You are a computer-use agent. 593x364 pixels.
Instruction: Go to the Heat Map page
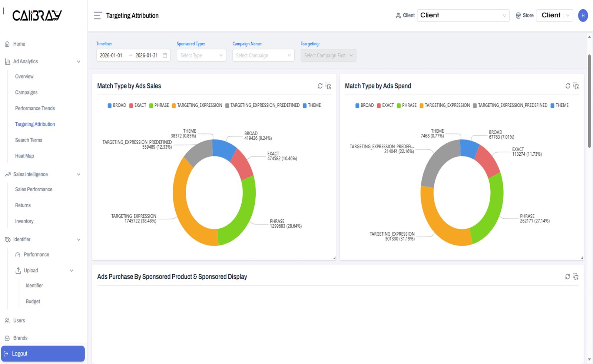click(24, 156)
